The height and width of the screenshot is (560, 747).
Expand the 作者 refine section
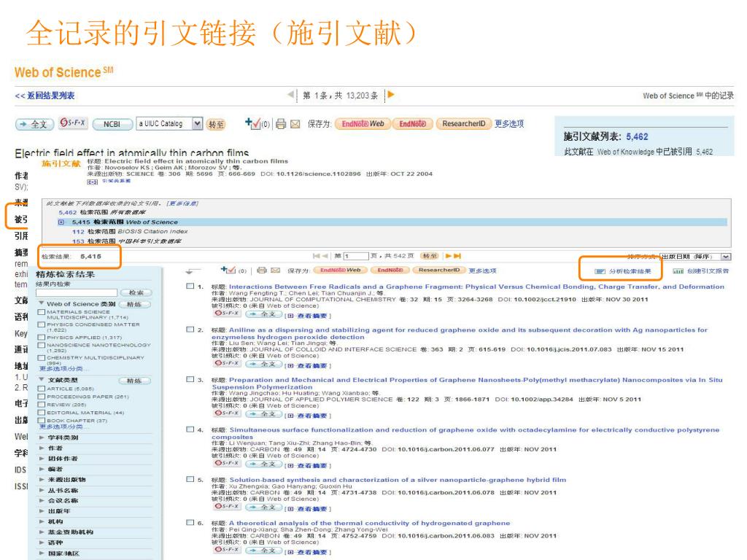coord(42,448)
